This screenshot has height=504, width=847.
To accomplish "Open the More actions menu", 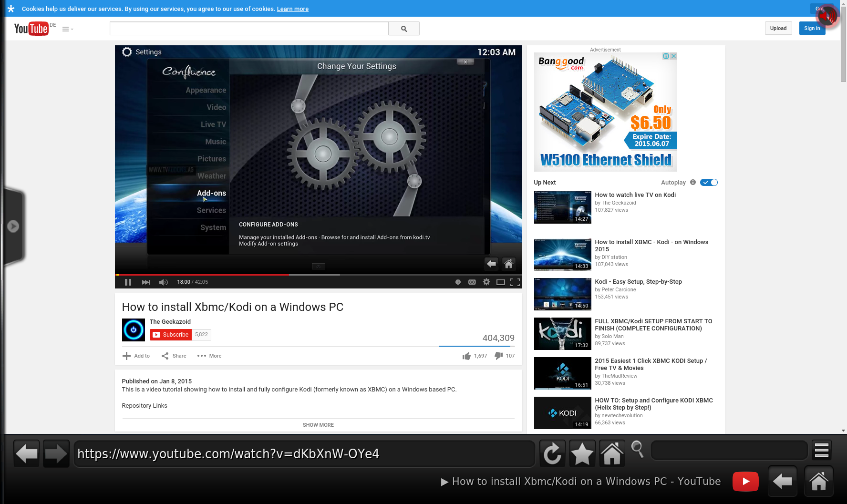I will pyautogui.click(x=209, y=356).
